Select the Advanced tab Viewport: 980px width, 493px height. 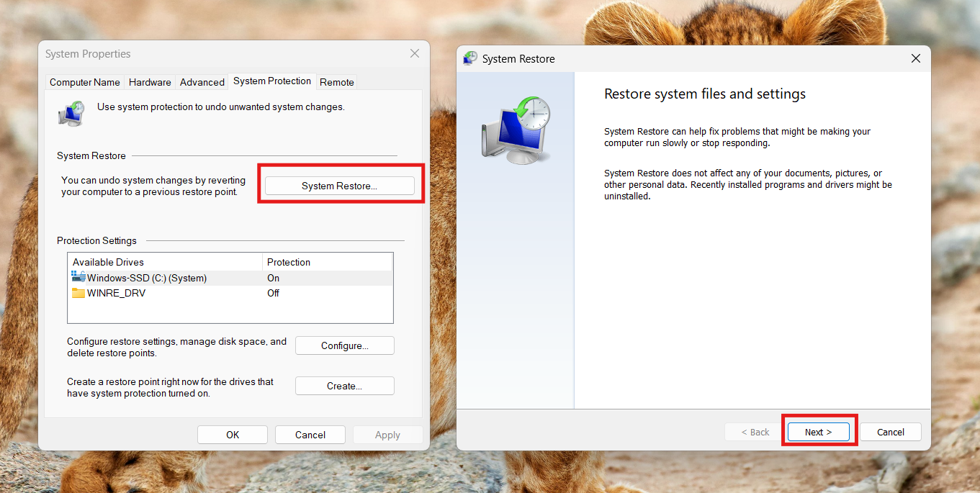pyautogui.click(x=202, y=81)
